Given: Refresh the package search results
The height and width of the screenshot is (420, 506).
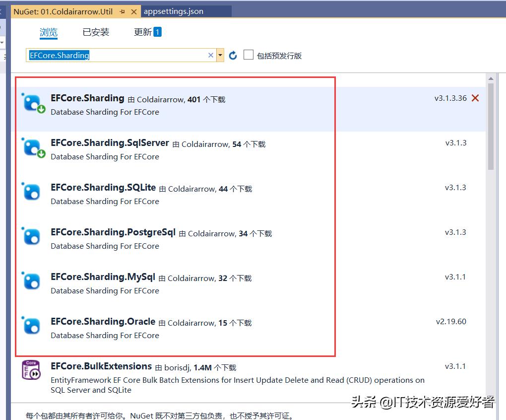Looking at the screenshot, I should coord(233,55).
